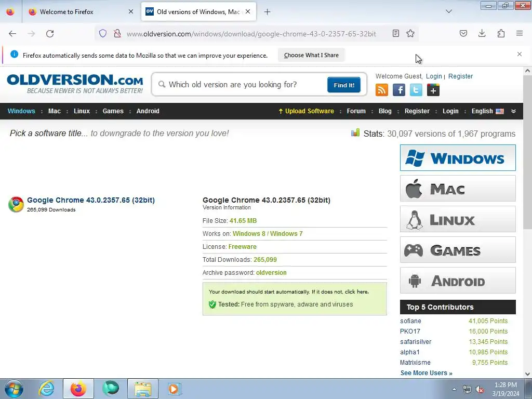This screenshot has width=532, height=399.
Task: Open Forum from the navigation bar
Action: coord(356,111)
